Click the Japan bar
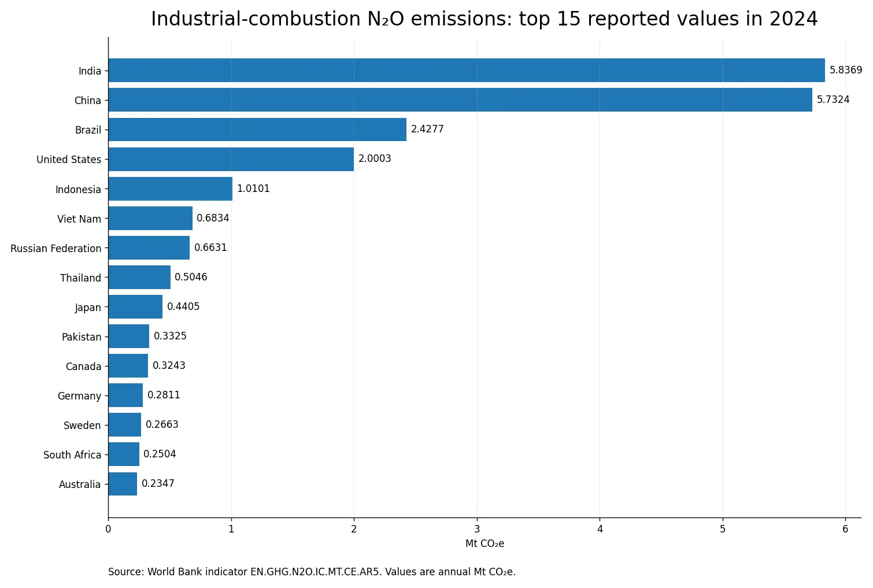This screenshot has height=588, width=873. (135, 307)
